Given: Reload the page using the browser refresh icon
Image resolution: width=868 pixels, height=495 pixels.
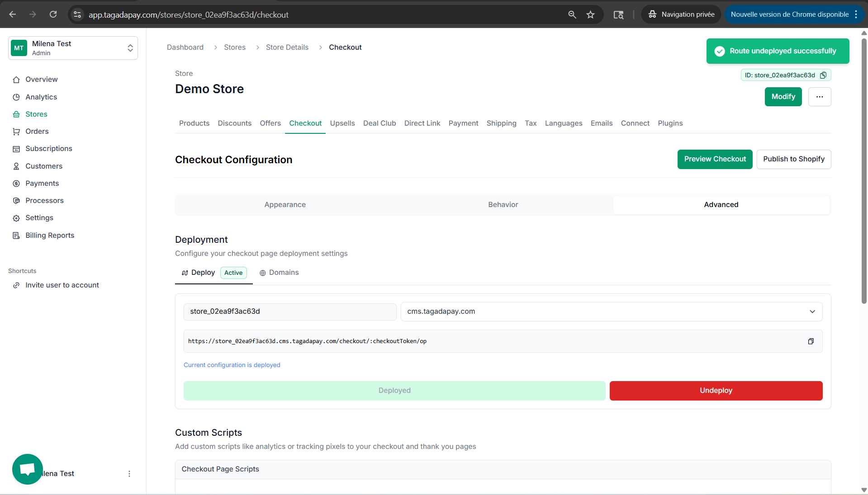Looking at the screenshot, I should [53, 14].
